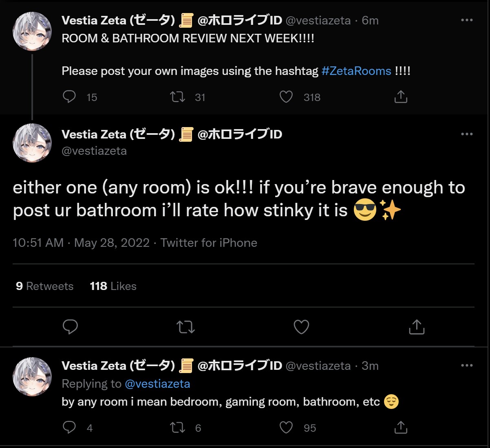
Task: Share the main 'either one' tweet
Action: (417, 327)
